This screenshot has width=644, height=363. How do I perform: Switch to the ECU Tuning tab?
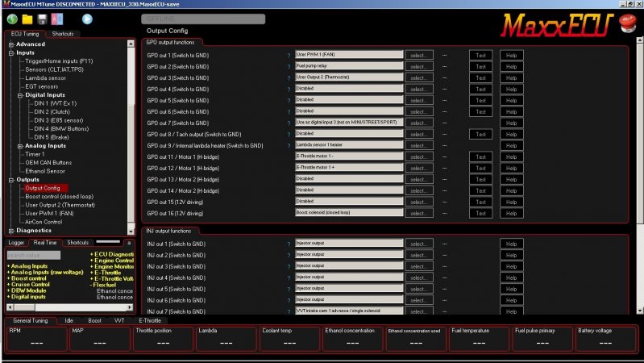click(x=25, y=34)
